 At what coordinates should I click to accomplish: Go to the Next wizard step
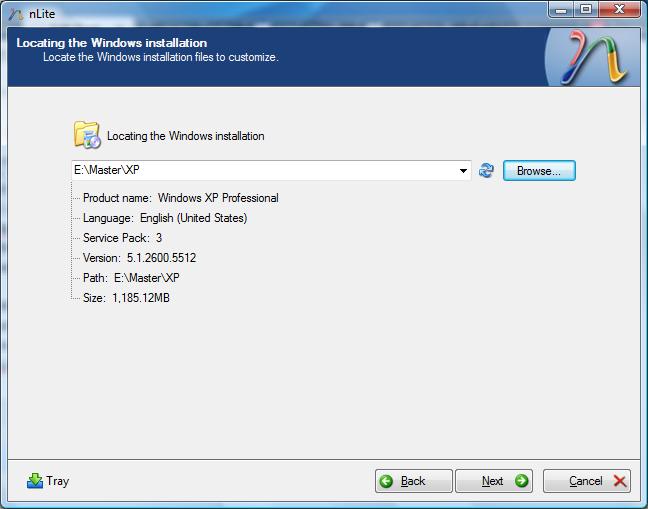tap(494, 481)
